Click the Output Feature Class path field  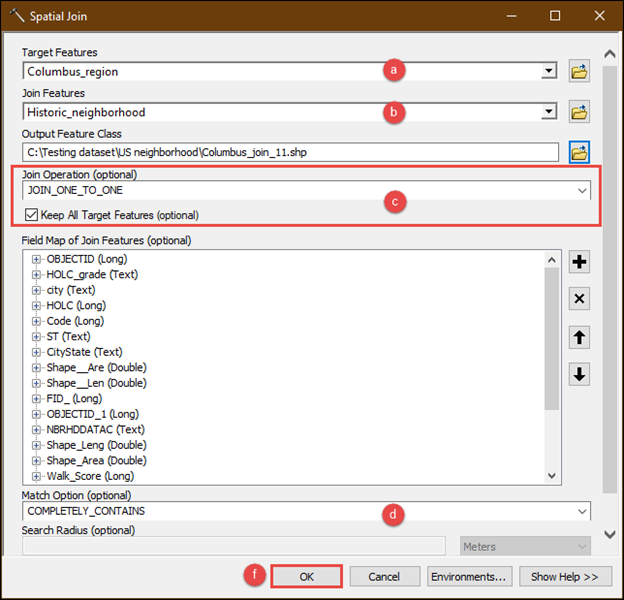tap(291, 152)
